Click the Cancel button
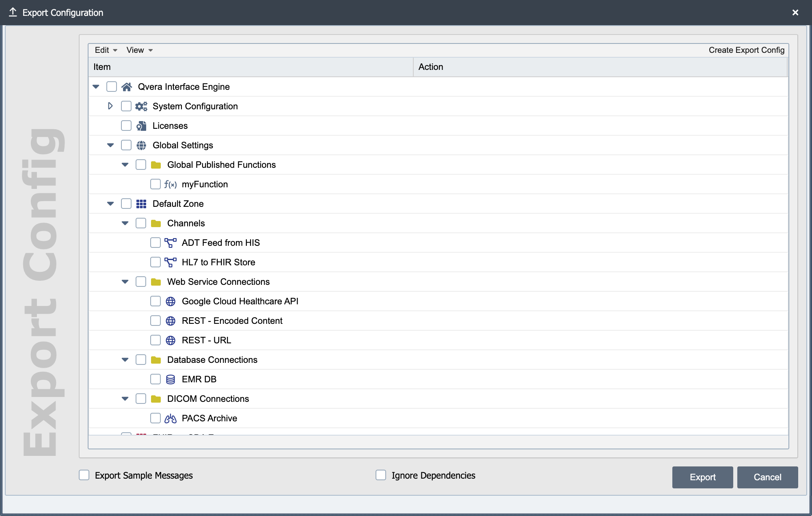The image size is (812, 516). (767, 477)
